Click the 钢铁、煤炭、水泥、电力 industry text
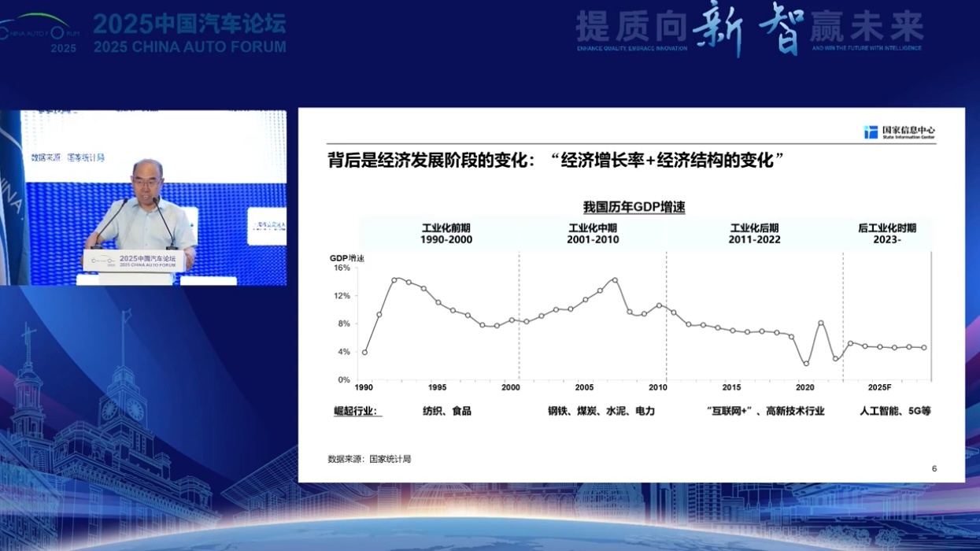This screenshot has height=551, width=980. point(601,411)
